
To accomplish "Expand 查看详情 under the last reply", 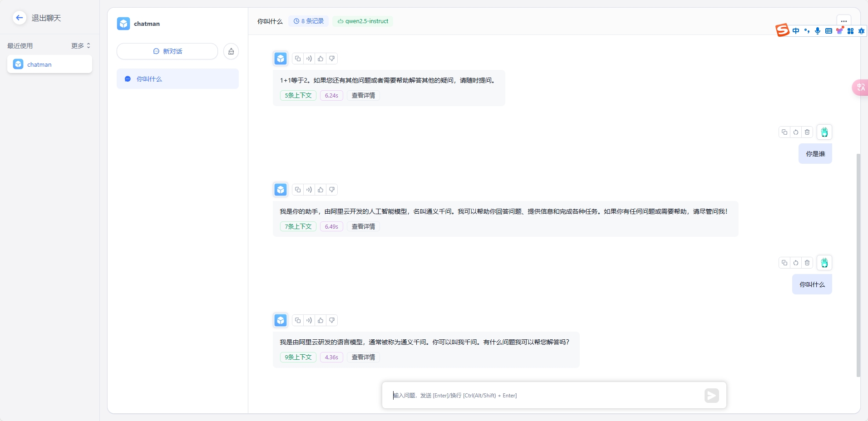I will pyautogui.click(x=363, y=357).
